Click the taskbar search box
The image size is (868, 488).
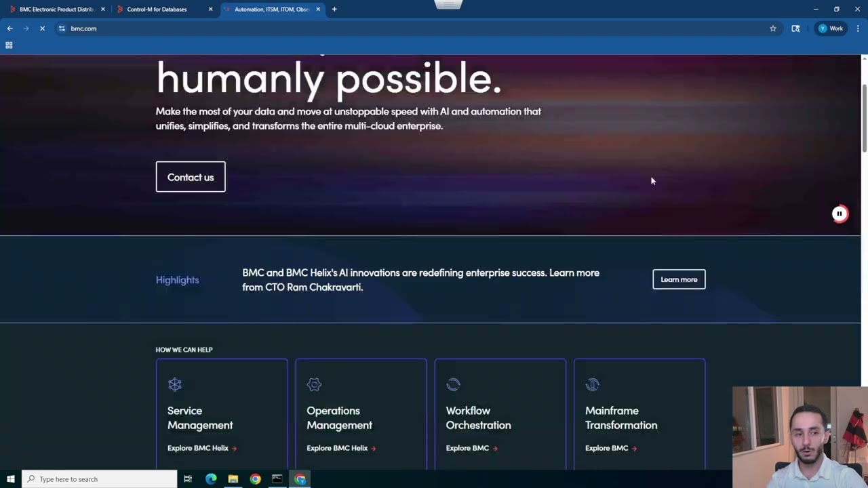click(x=100, y=479)
